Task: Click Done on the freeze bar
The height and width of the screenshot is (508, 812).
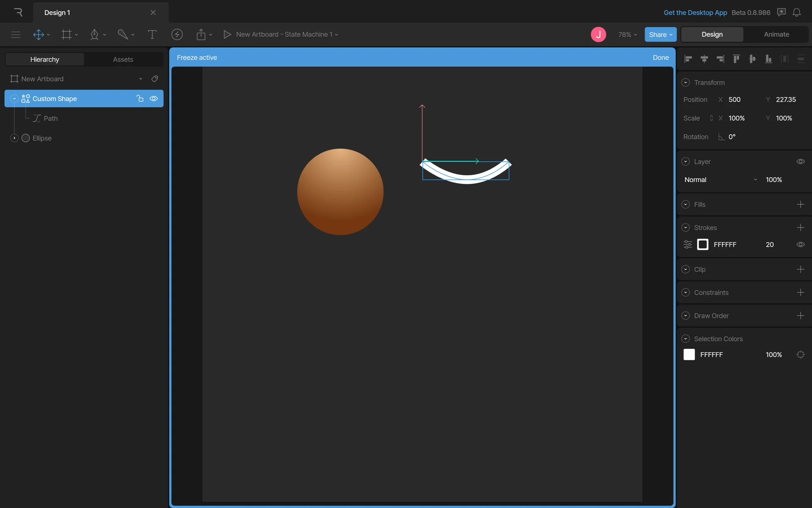Action: tap(660, 58)
